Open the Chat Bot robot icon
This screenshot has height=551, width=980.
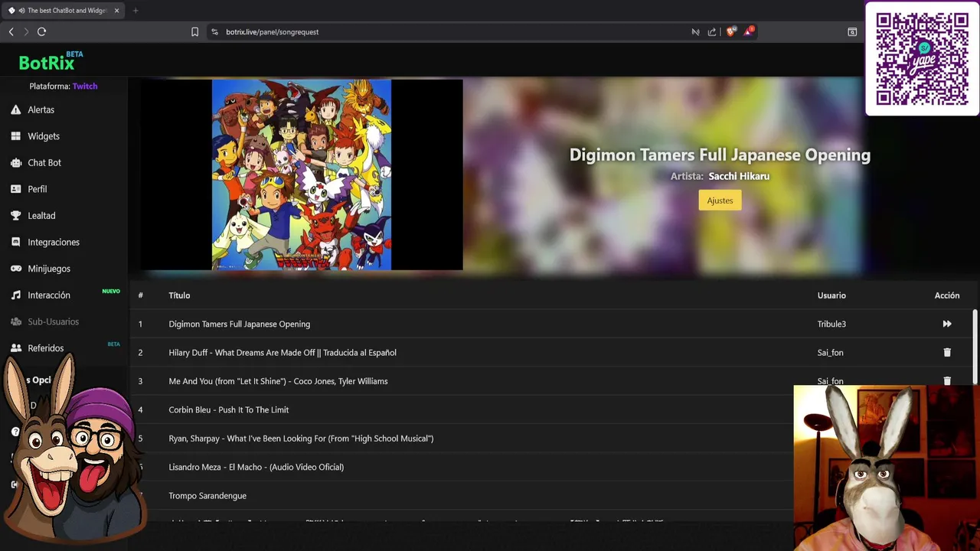[x=15, y=162]
